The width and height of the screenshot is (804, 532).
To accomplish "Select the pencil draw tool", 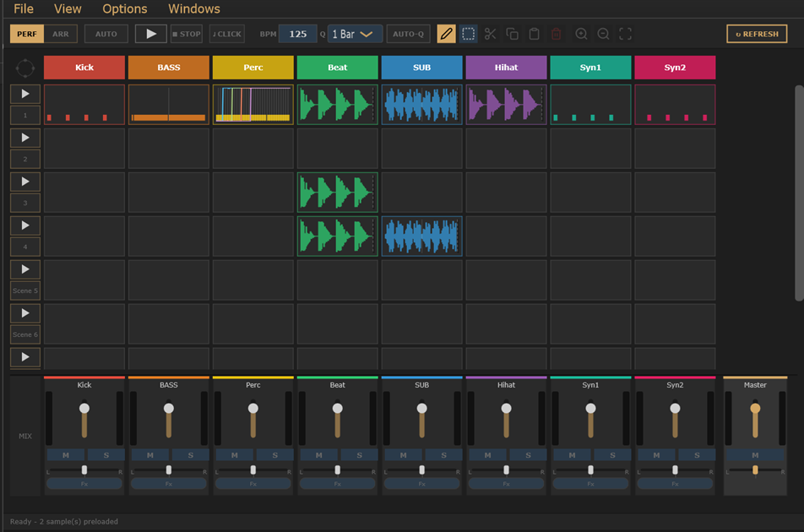I will (x=446, y=34).
